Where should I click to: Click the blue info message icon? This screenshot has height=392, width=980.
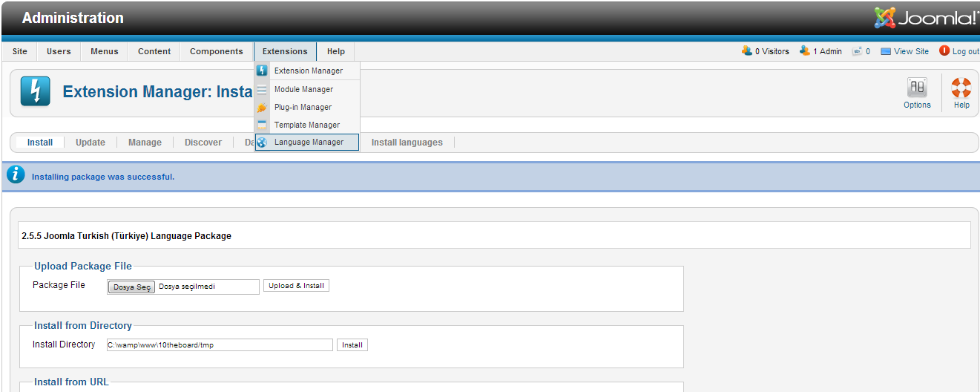pyautogui.click(x=16, y=175)
